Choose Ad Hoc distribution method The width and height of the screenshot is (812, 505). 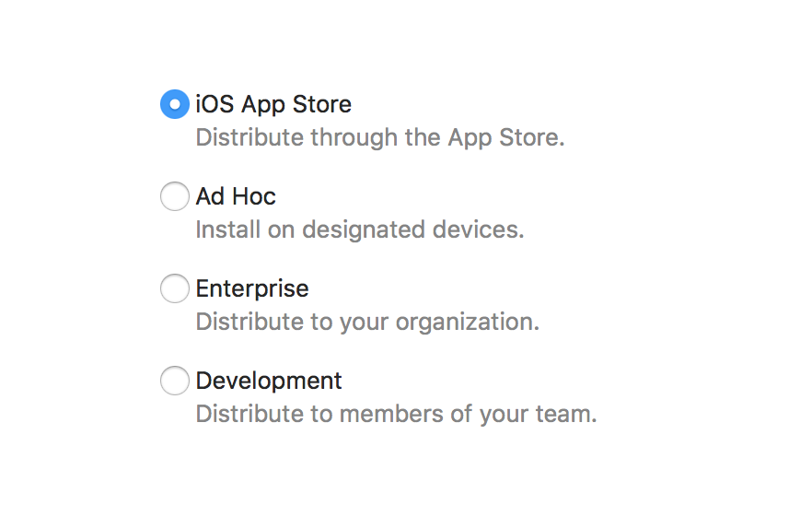click(175, 196)
